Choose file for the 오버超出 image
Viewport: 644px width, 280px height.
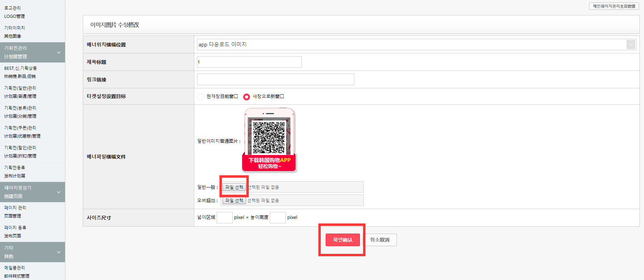[234, 200]
